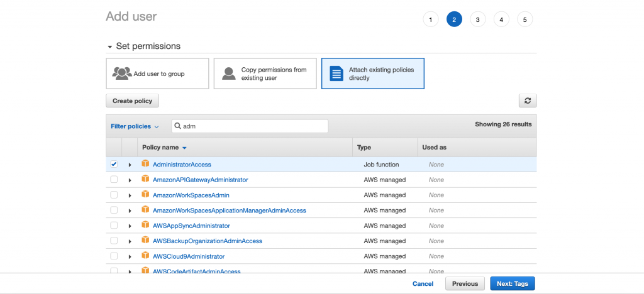Expand AmazonWorkSpacesApplicationManagerAdminAccess row details

pyautogui.click(x=130, y=210)
